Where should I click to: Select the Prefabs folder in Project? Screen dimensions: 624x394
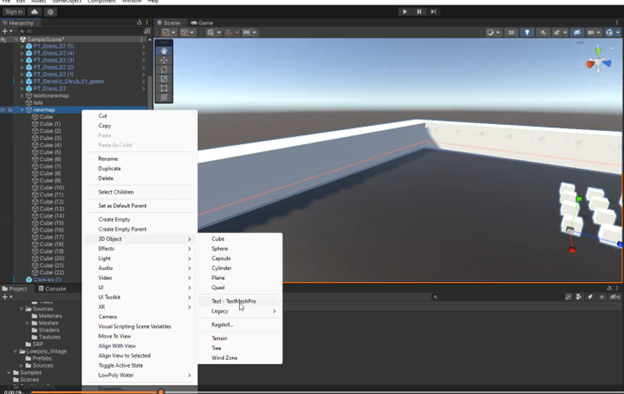pos(42,358)
